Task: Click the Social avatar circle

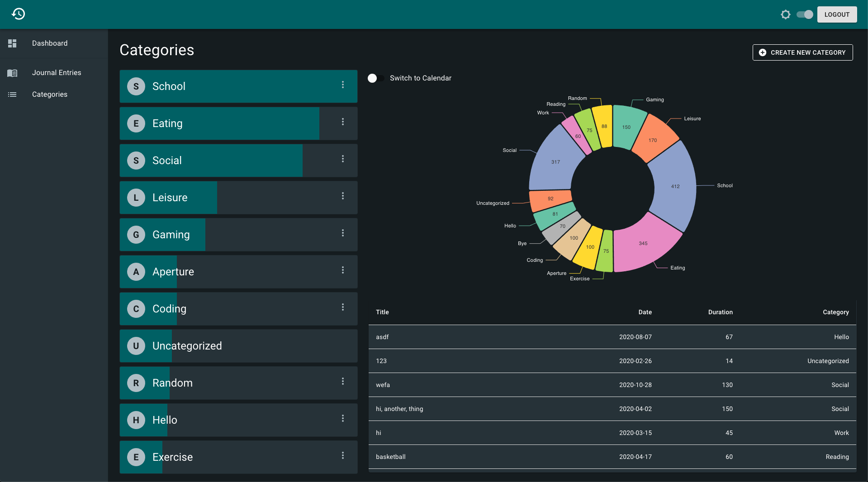Action: [136, 161]
